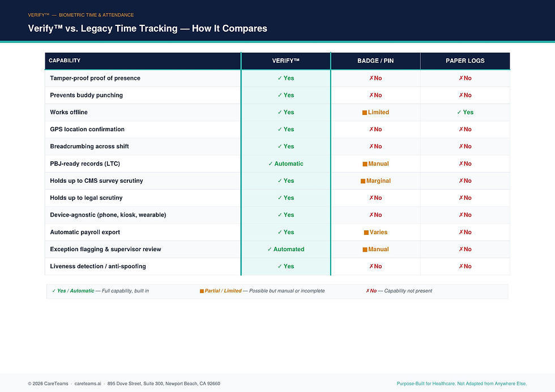Click Verify 'Yes' for GPS location confirmation
The height and width of the screenshot is (392, 555).
[x=285, y=130]
